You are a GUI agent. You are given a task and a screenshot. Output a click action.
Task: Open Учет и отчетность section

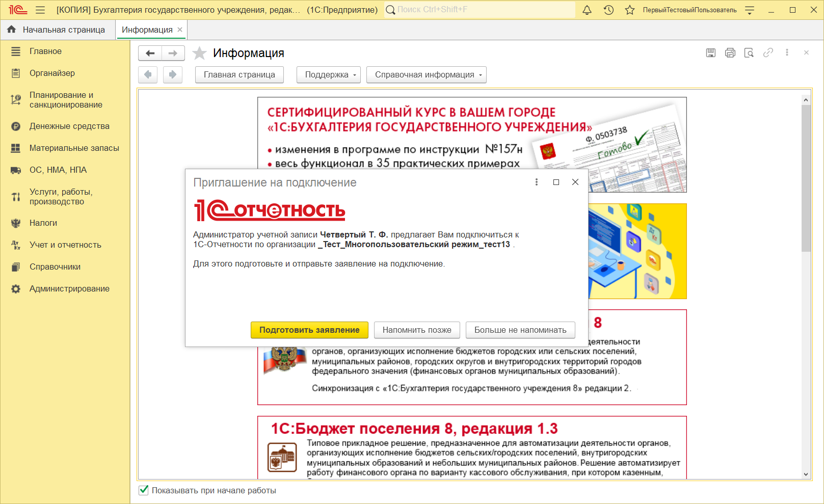(x=65, y=245)
